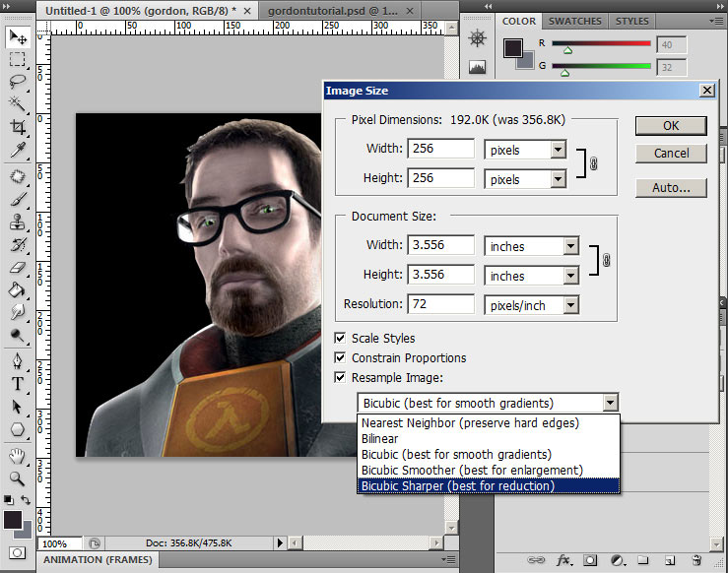The image size is (728, 573).
Task: Create new adjustment layer icon
Action: (x=618, y=560)
